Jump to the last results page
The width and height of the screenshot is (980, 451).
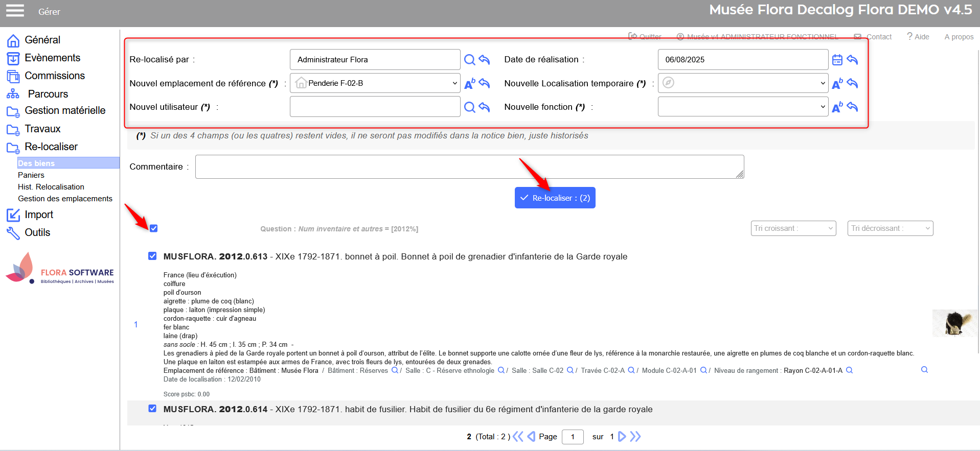(635, 437)
